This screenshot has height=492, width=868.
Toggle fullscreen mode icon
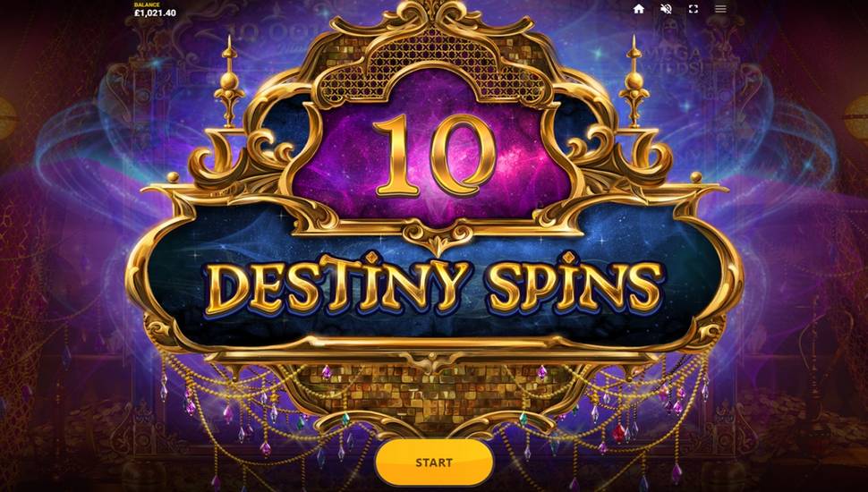(694, 9)
